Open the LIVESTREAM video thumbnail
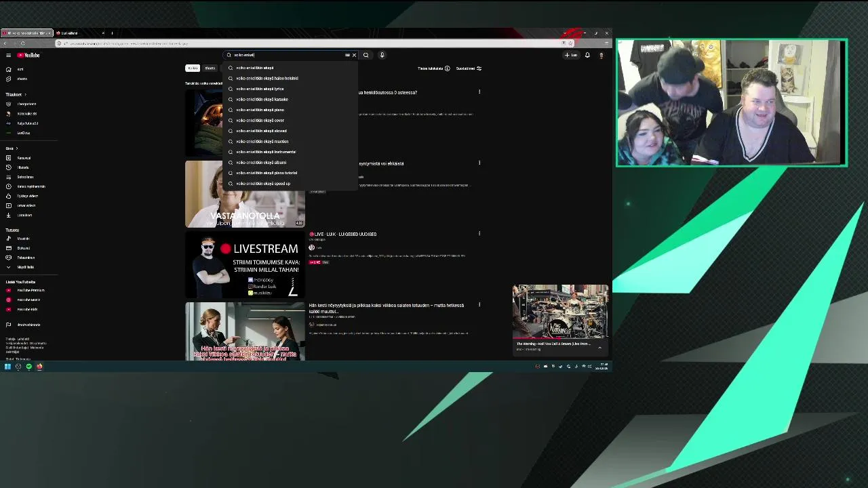This screenshot has width=868, height=488. point(245,265)
